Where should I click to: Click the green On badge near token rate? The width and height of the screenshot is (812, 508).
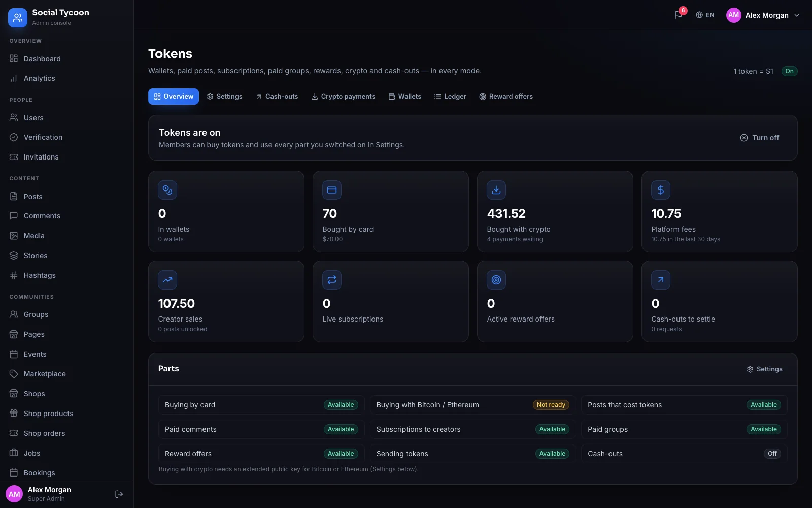(x=789, y=71)
